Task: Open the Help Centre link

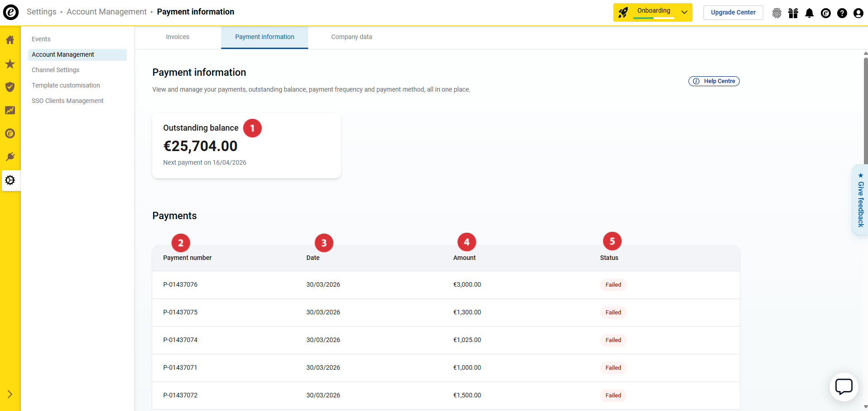Action: tap(714, 81)
